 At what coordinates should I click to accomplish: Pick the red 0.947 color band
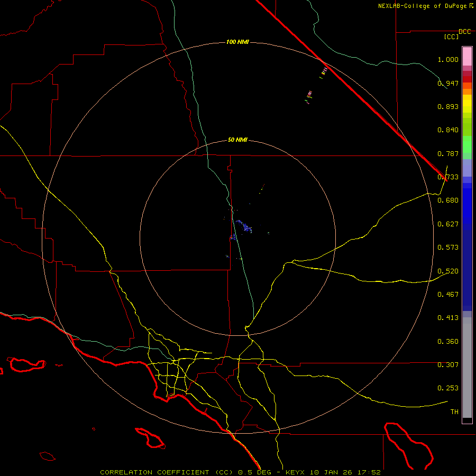(x=467, y=79)
